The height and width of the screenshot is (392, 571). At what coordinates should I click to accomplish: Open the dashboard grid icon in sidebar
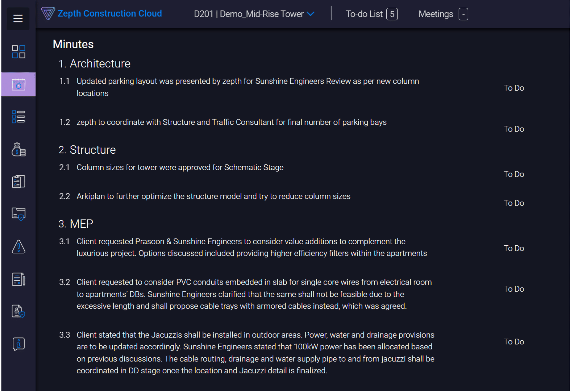click(x=19, y=52)
